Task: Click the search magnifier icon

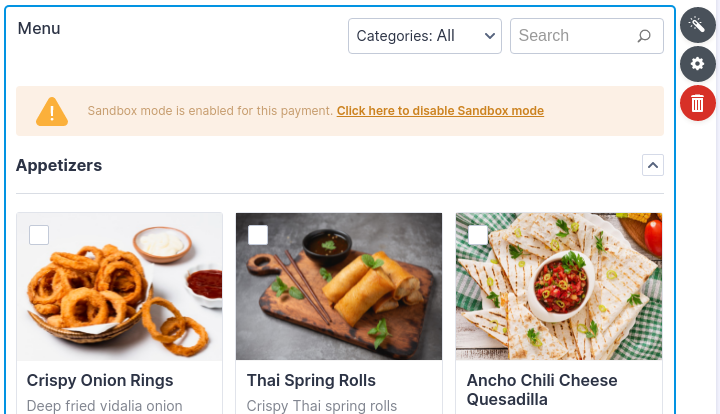Action: [644, 36]
